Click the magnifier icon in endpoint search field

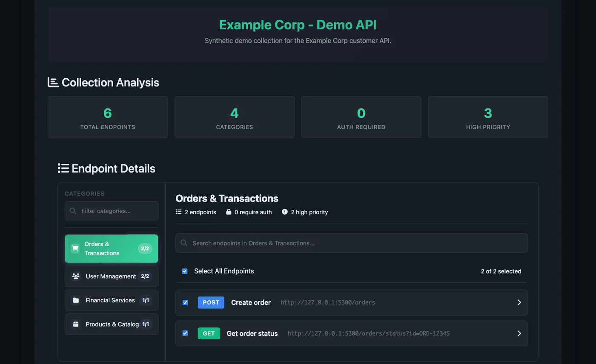click(x=184, y=243)
